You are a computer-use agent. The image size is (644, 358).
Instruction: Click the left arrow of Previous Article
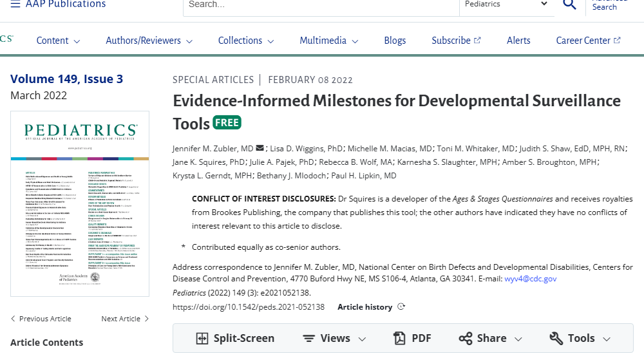13,319
